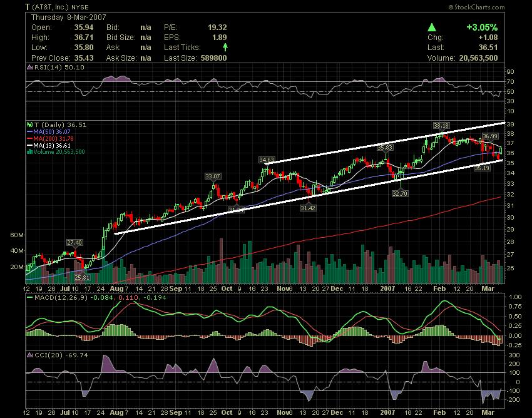Screen dimensions: 532x418
Task: Click the MACD(12,26,9) legend label
Action: click(x=61, y=298)
